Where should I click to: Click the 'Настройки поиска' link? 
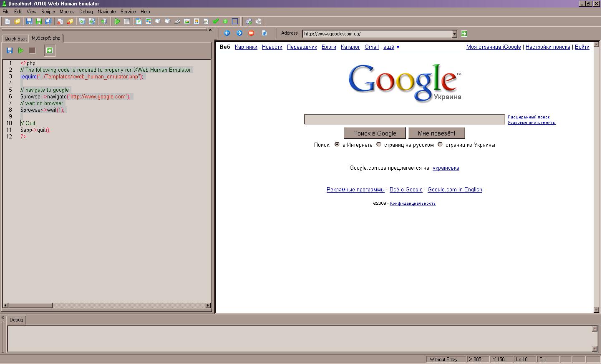coord(548,47)
